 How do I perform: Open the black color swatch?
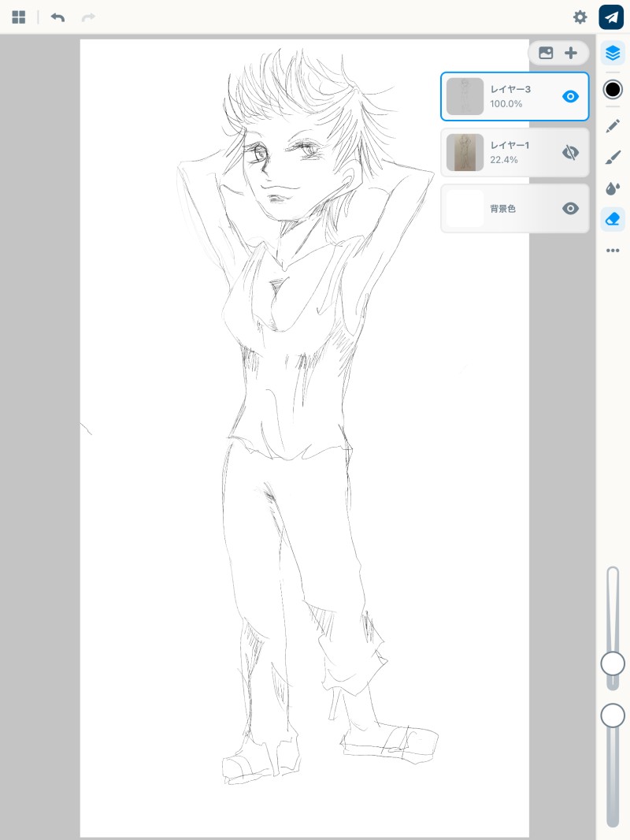pyautogui.click(x=613, y=90)
